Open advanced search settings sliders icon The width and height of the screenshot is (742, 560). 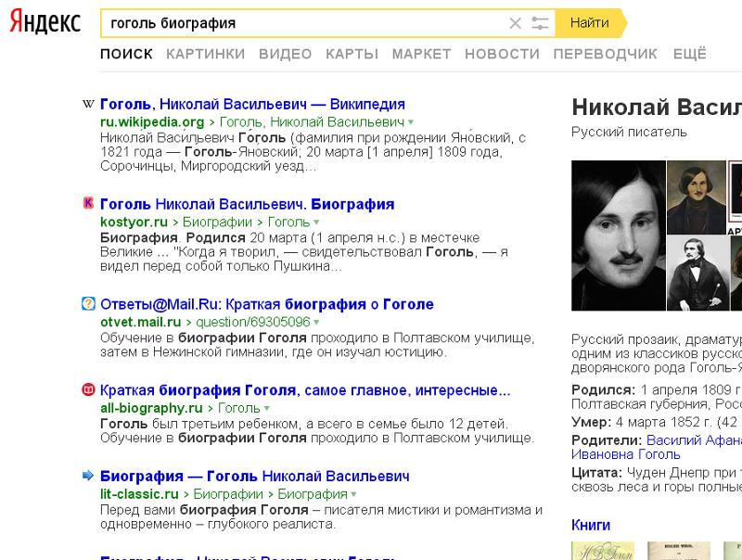[x=540, y=22]
